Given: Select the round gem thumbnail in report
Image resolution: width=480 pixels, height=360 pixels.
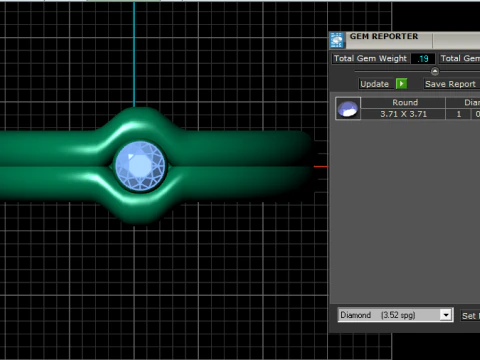Looking at the screenshot, I should 348,109.
